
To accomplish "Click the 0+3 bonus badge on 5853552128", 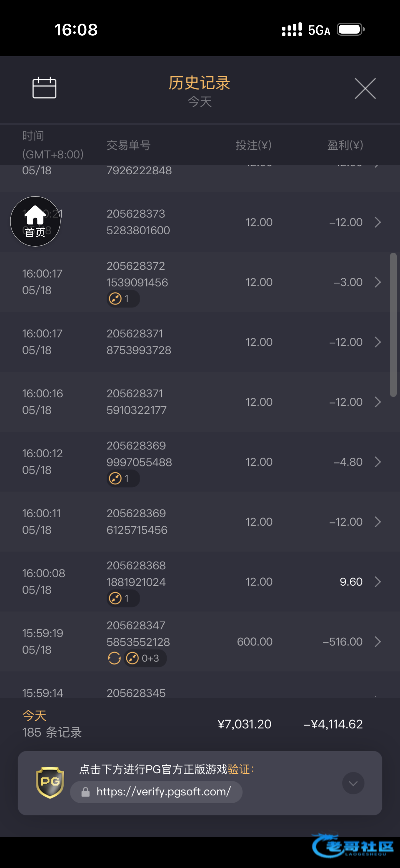I will pos(145,658).
